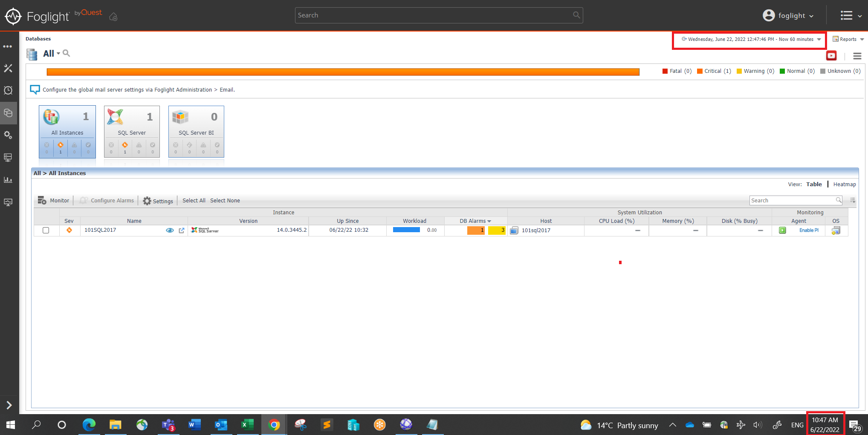Select the SQL Server BI tile
Screen dimensions: 868x435
(x=196, y=132)
